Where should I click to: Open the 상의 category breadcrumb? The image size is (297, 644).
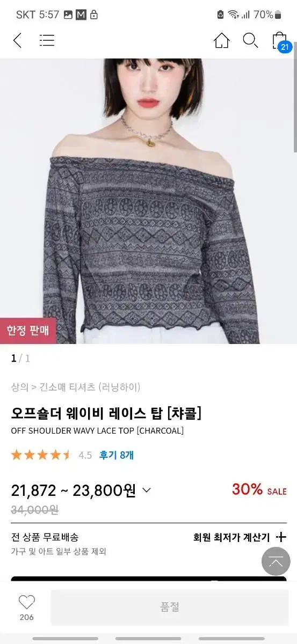click(19, 386)
